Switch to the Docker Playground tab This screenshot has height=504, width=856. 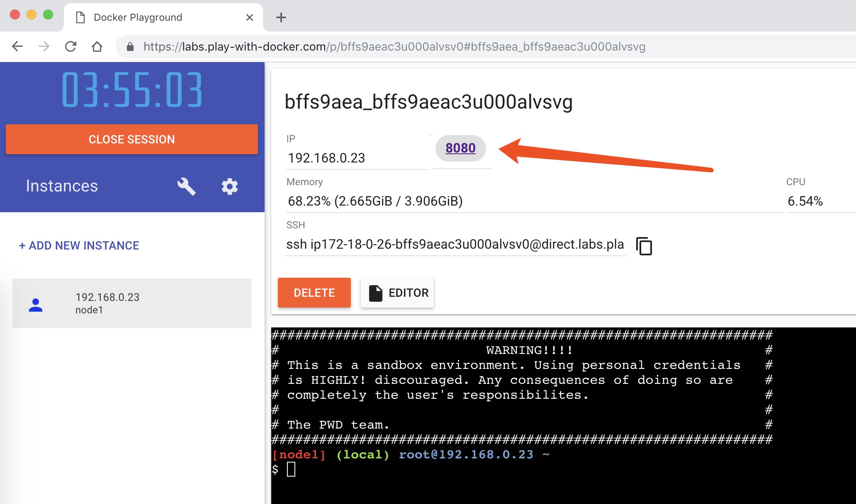tap(138, 17)
